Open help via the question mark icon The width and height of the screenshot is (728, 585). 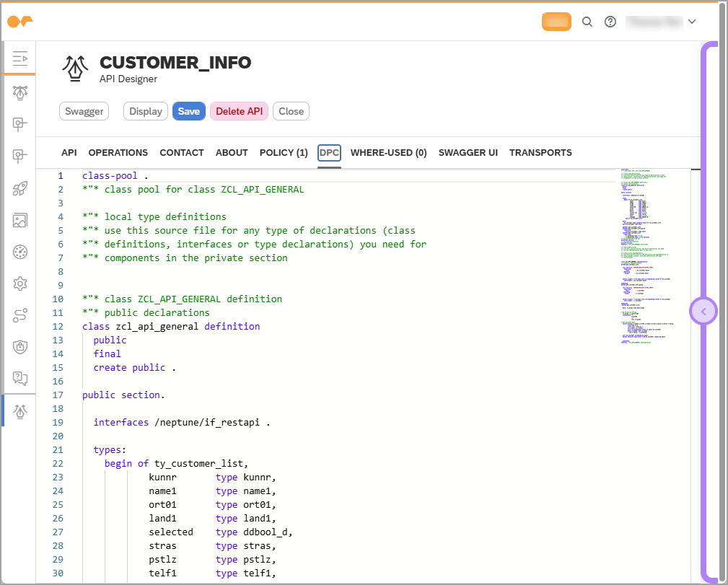pyautogui.click(x=610, y=22)
